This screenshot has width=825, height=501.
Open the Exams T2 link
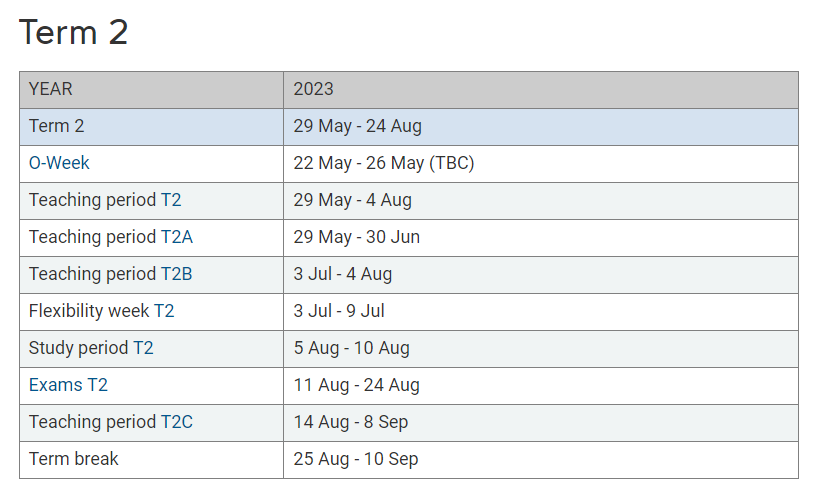tap(68, 385)
